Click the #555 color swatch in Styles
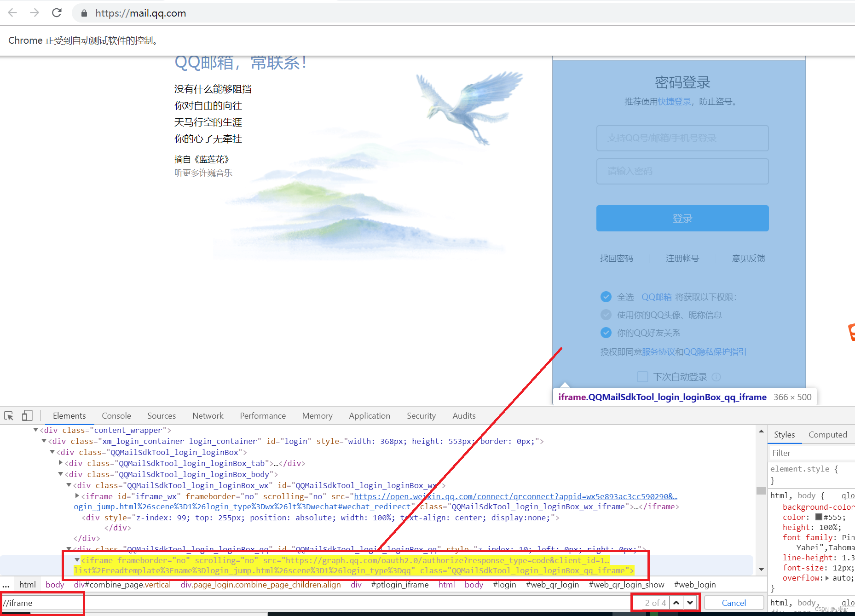Viewport: 855px width, 616px height. coord(819,517)
